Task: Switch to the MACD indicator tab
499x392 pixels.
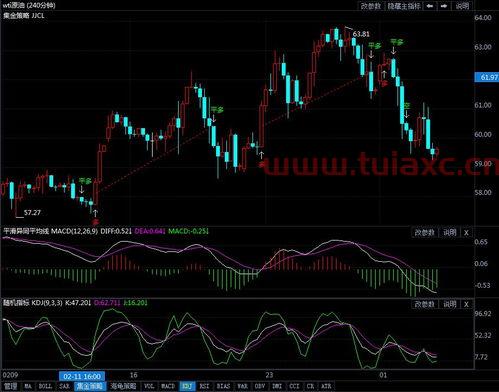Action: [168, 386]
